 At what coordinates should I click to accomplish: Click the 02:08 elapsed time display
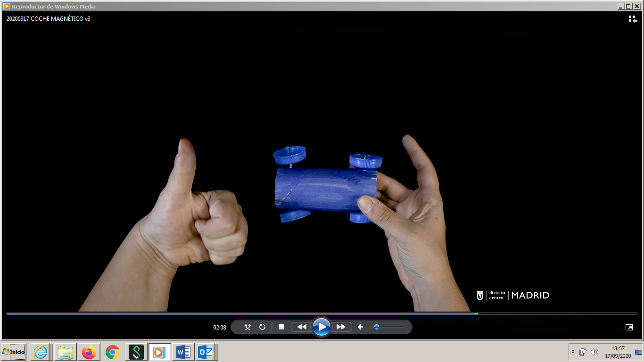220,327
